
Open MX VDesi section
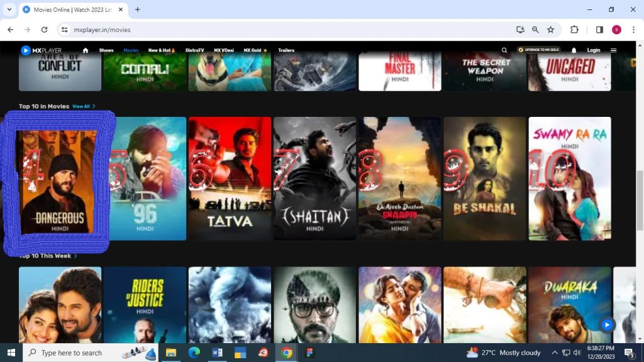pos(224,50)
